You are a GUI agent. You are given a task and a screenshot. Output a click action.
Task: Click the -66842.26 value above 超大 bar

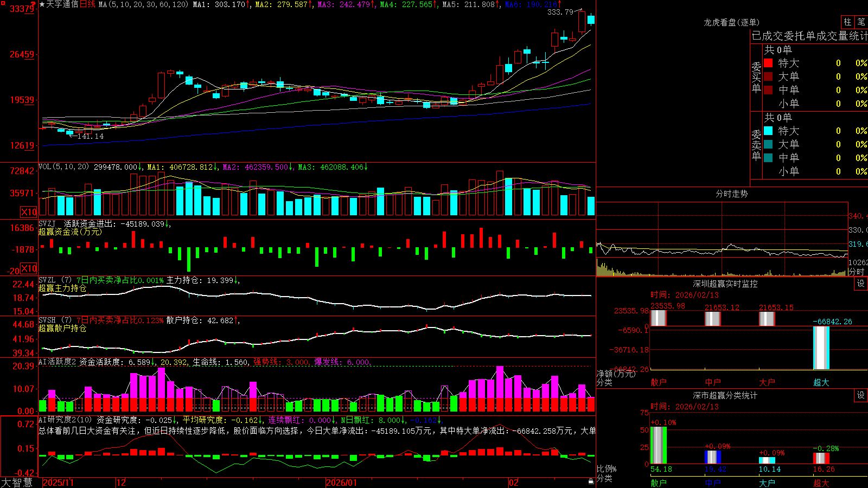click(x=832, y=322)
